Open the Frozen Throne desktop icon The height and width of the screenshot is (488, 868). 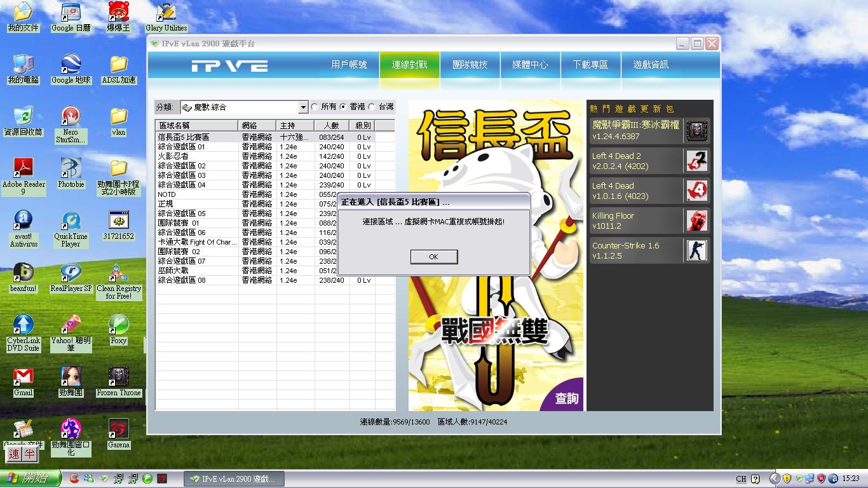pyautogui.click(x=118, y=377)
